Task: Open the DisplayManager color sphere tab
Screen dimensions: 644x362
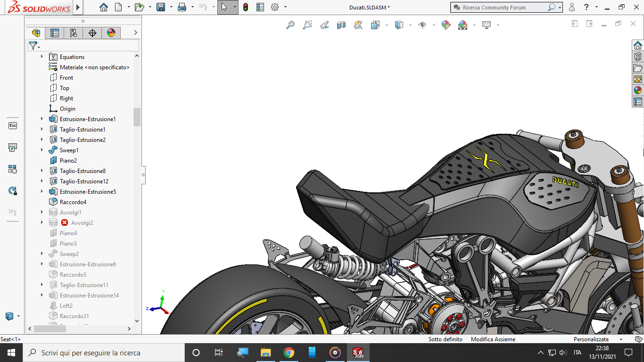Action: click(111, 33)
